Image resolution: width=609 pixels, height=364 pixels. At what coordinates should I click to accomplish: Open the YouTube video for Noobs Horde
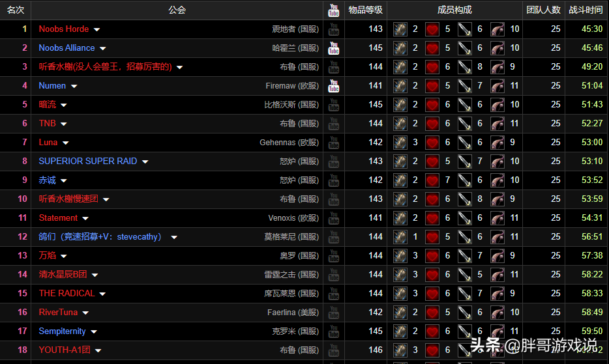pyautogui.click(x=333, y=29)
